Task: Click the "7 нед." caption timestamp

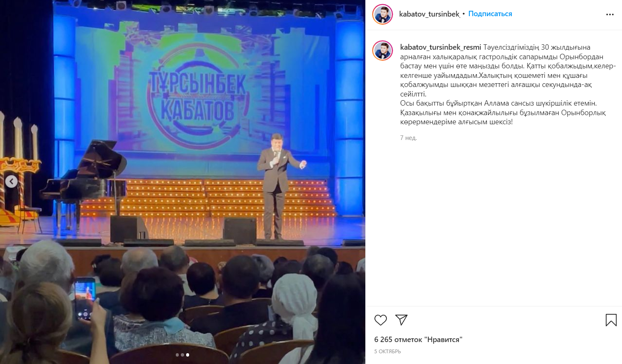Action: pyautogui.click(x=408, y=138)
